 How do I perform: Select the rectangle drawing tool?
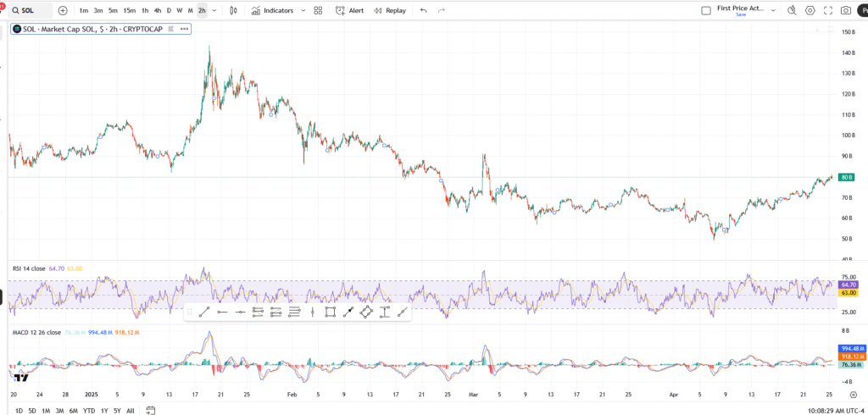[x=330, y=312]
